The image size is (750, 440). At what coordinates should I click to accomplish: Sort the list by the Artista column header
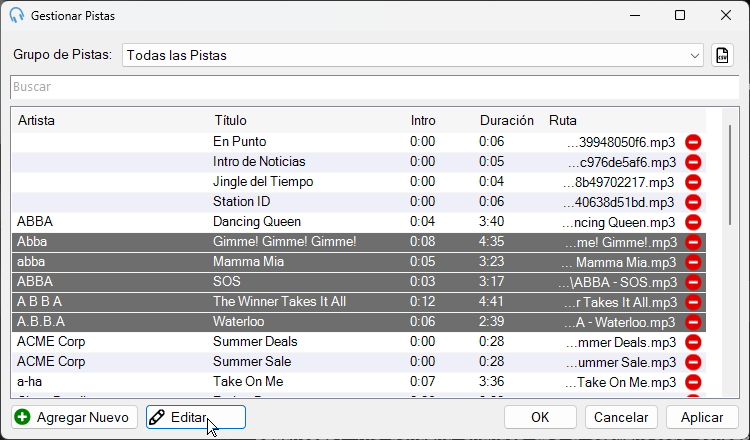coord(36,121)
